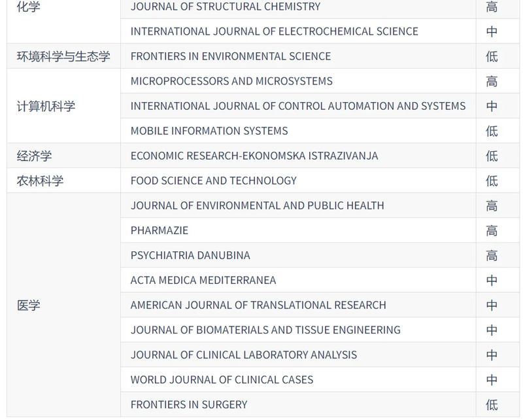
Task: Select the FRONTIERS IN SURGERY journal
Action: [x=189, y=404]
